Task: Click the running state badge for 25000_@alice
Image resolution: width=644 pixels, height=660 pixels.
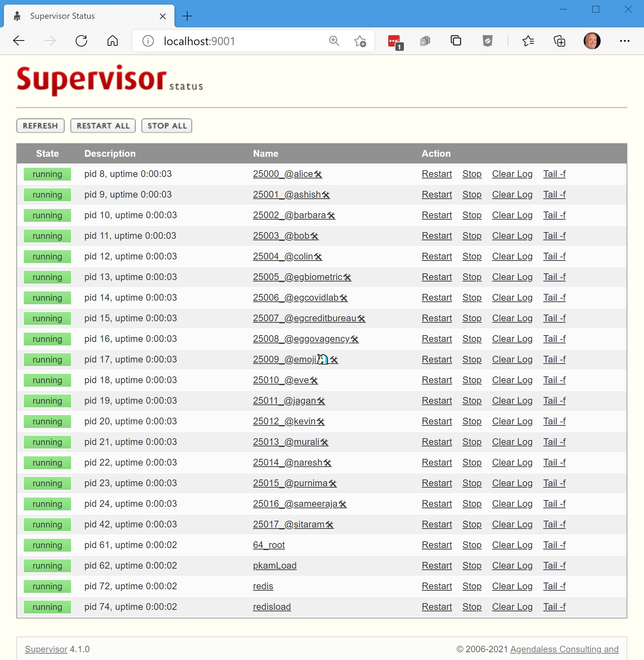Action: [x=47, y=174]
